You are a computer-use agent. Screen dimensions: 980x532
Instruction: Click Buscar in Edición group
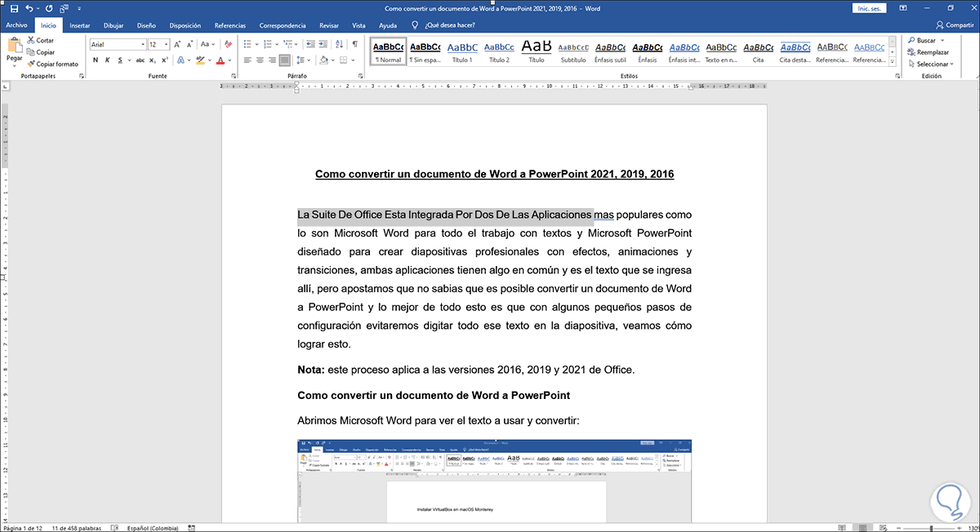(x=924, y=40)
